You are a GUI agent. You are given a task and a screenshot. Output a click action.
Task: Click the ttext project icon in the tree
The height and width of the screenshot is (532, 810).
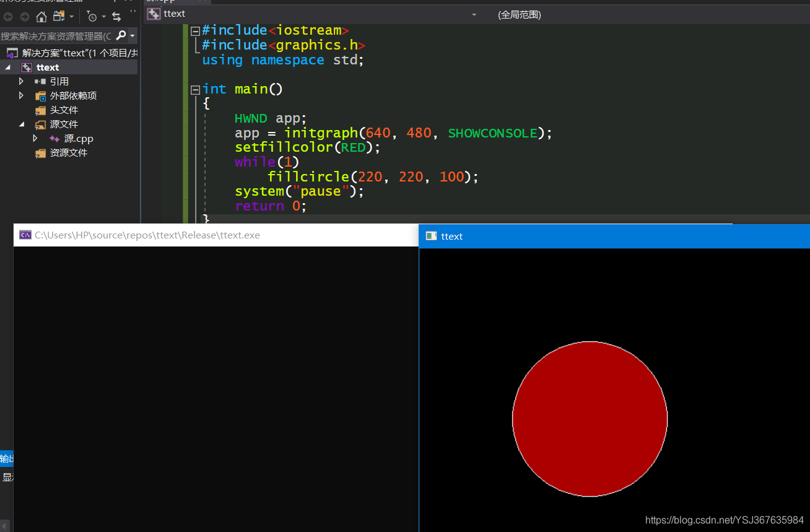27,68
